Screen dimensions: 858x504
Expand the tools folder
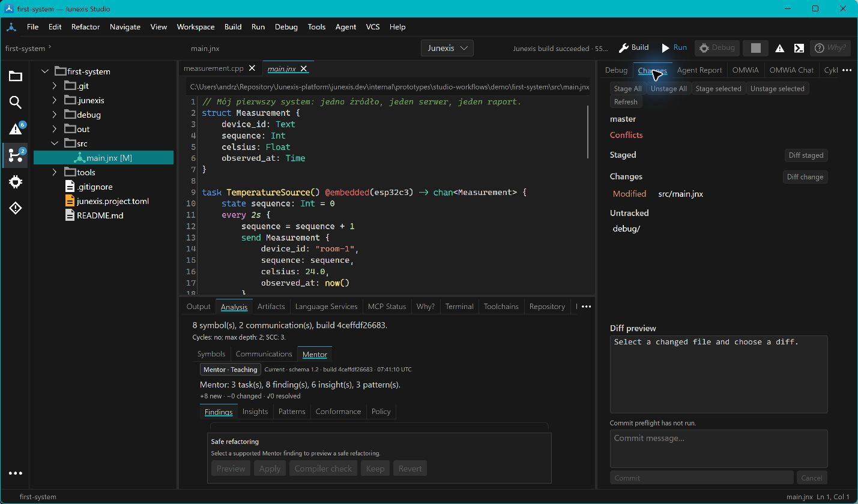[x=55, y=172]
